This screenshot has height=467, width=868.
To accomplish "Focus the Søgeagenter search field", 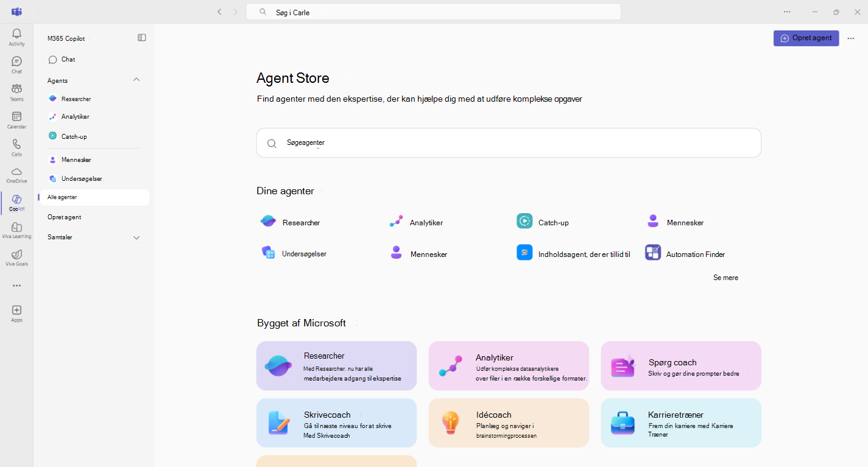I will pyautogui.click(x=509, y=143).
